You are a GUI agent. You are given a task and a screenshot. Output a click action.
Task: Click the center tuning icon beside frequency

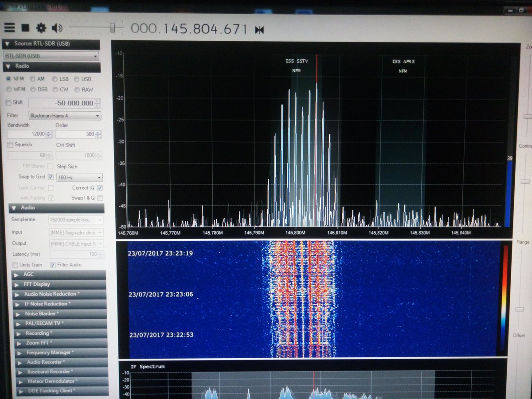click(x=259, y=30)
